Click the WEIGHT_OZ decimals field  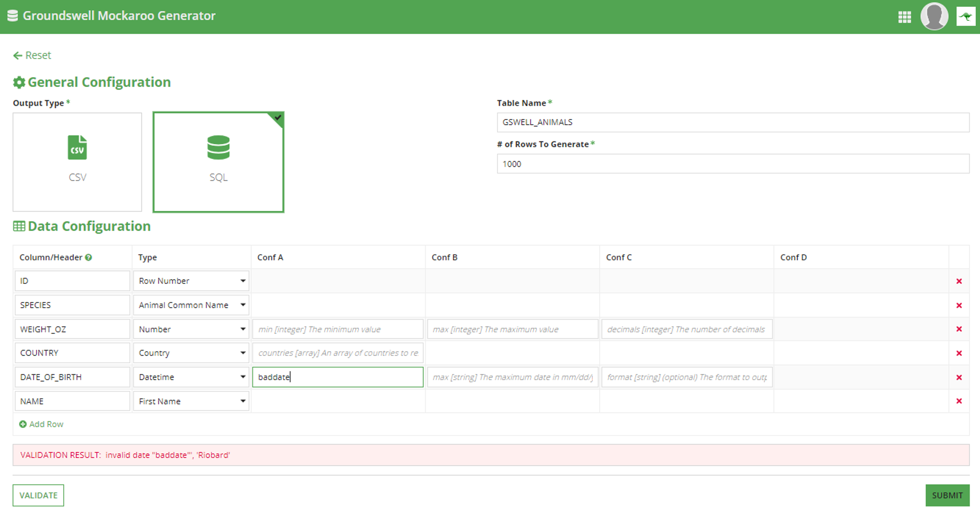point(687,329)
